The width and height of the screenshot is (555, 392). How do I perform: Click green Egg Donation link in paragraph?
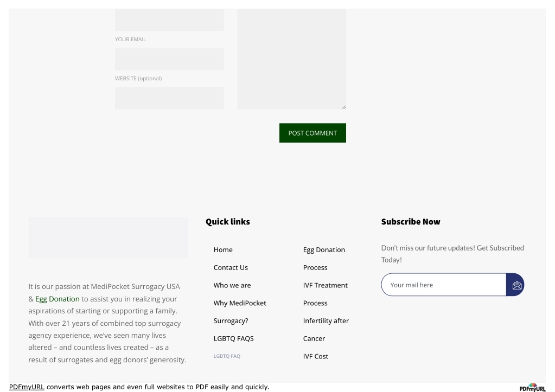point(58,299)
